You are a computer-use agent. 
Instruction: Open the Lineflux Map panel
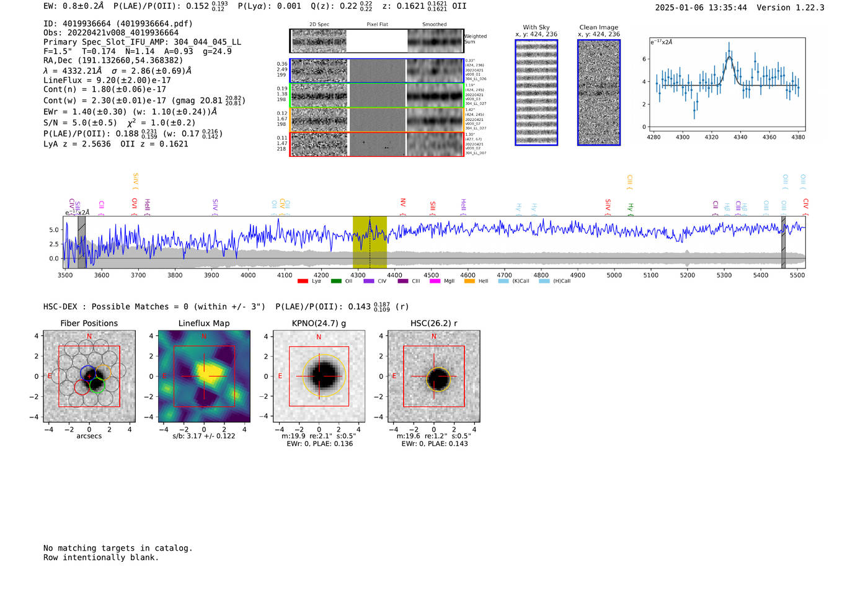tap(204, 376)
